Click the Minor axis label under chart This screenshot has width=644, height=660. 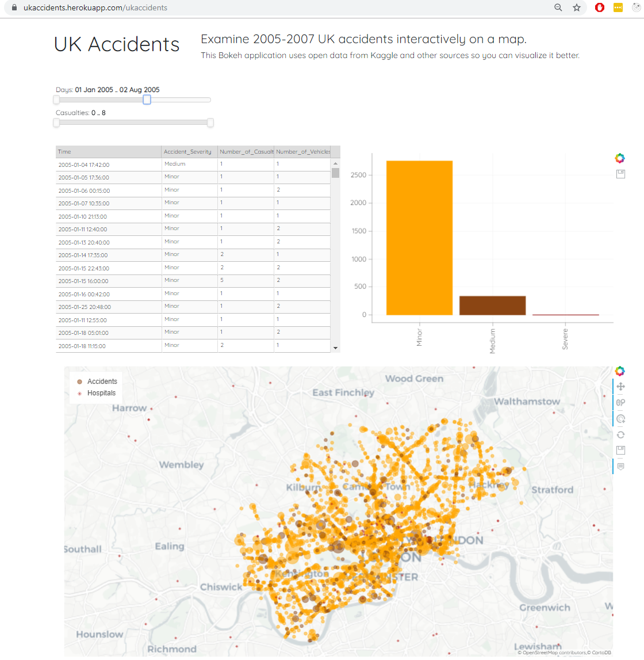point(419,338)
